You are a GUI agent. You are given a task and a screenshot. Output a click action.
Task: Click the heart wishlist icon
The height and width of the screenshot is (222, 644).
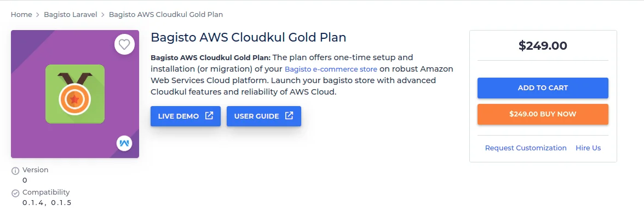click(x=124, y=44)
